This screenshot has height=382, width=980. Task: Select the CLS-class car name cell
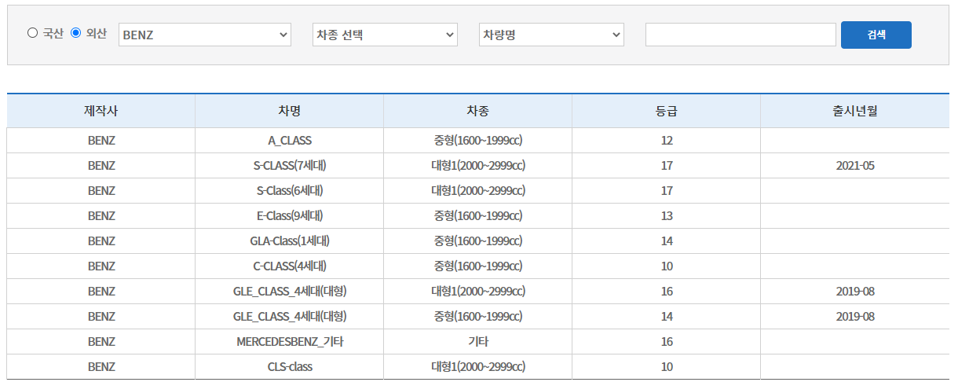point(290,367)
